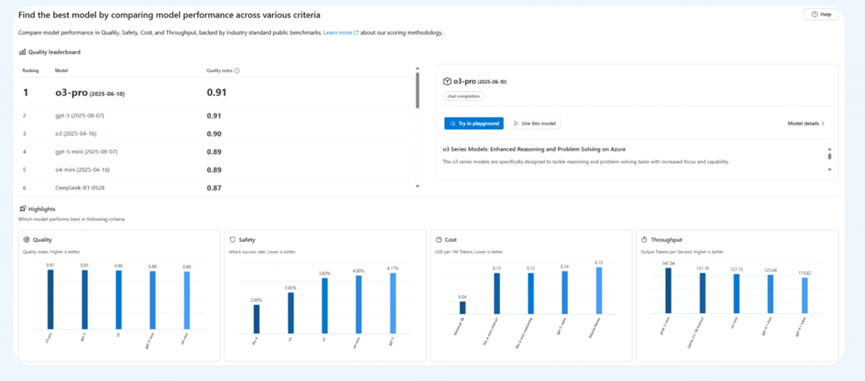Click the leaderboard scrollbar down arrow

tap(417, 187)
